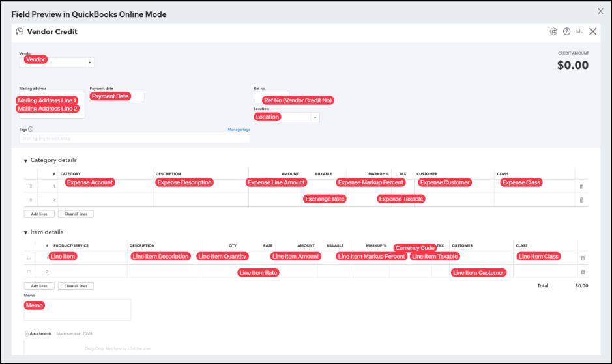
Task: Click Add lines under Category details
Action: [x=39, y=214]
